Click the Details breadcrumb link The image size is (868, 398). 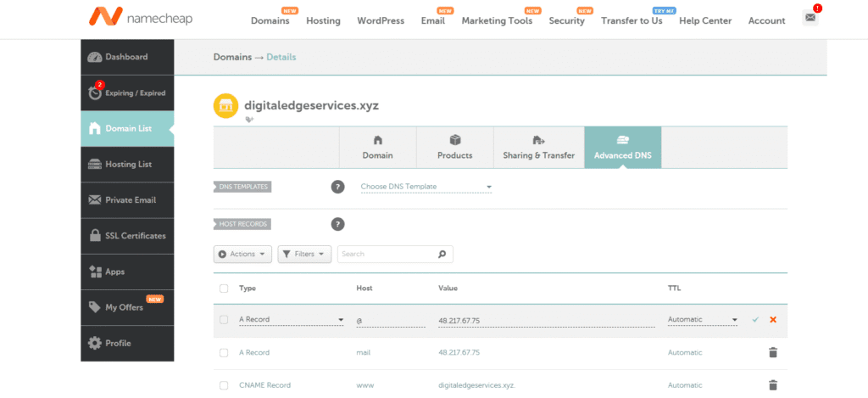point(281,57)
